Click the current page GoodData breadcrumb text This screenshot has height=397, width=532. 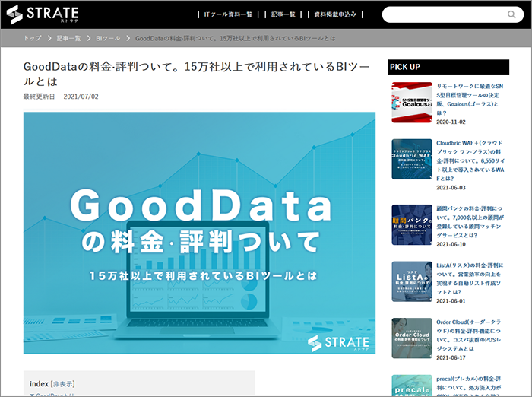click(x=235, y=38)
